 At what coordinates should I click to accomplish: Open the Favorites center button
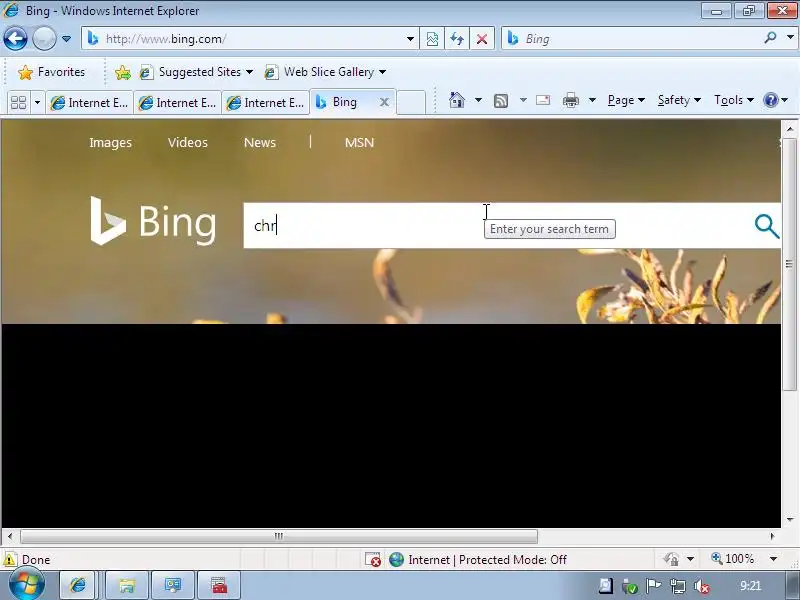pos(51,72)
